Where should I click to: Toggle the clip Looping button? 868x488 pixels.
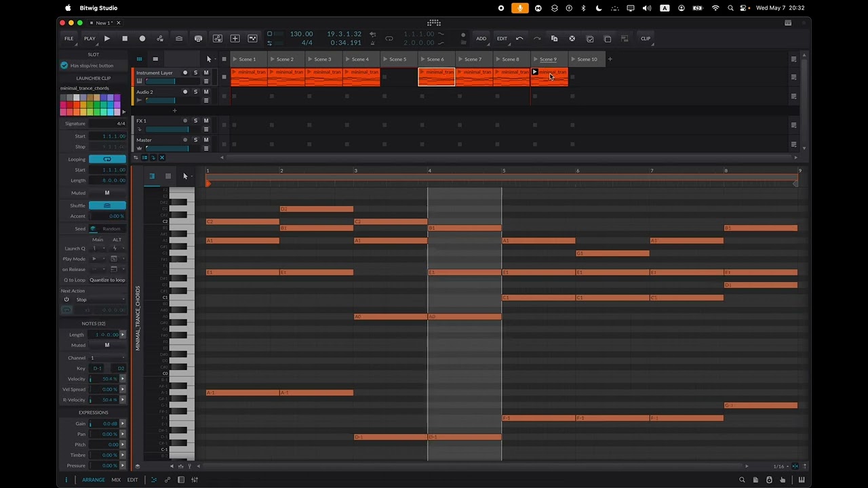[x=107, y=159]
